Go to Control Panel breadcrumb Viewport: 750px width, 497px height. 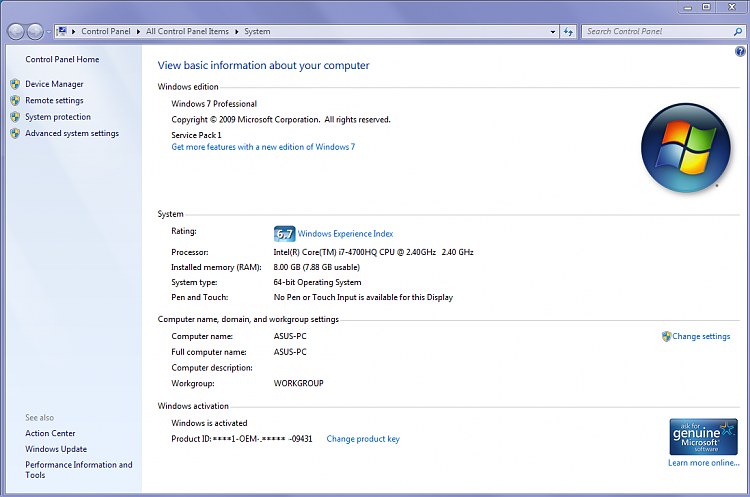click(x=106, y=31)
